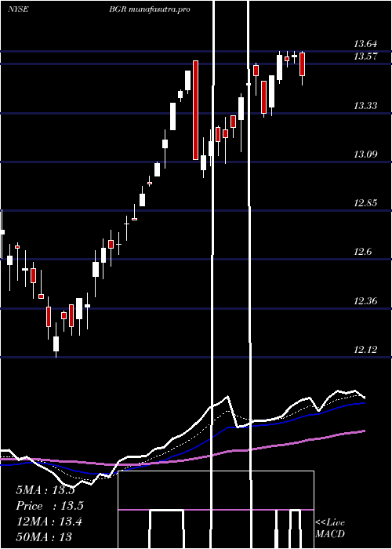
Task: Click the 12.6 price level label
Action: (x=363, y=252)
